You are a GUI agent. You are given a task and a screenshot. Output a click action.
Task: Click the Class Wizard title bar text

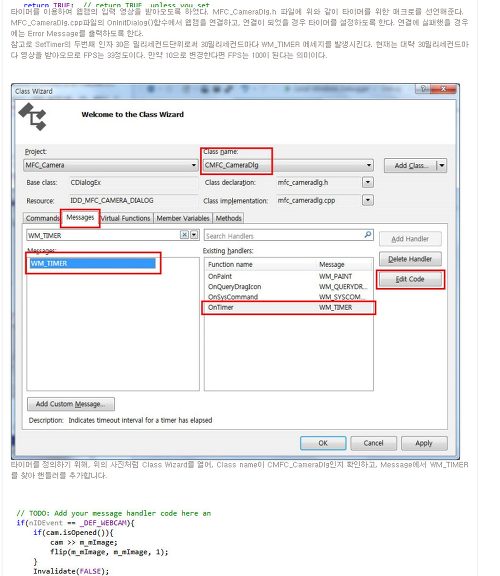pyautogui.click(x=34, y=91)
